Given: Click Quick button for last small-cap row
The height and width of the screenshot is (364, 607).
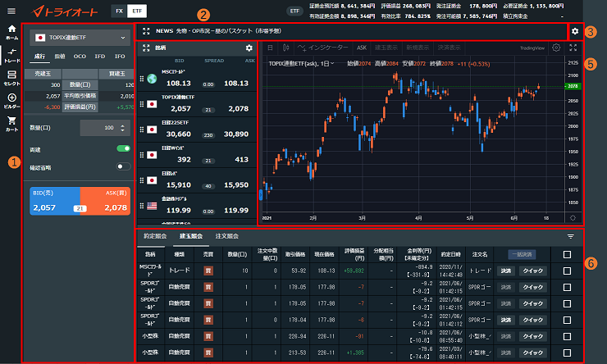Looking at the screenshot, I should 532,353.
